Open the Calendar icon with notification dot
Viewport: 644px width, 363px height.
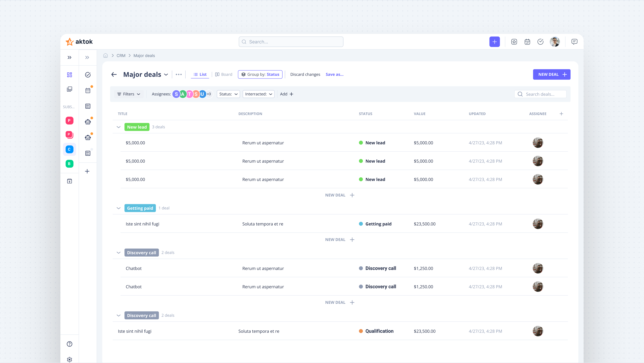click(x=88, y=91)
